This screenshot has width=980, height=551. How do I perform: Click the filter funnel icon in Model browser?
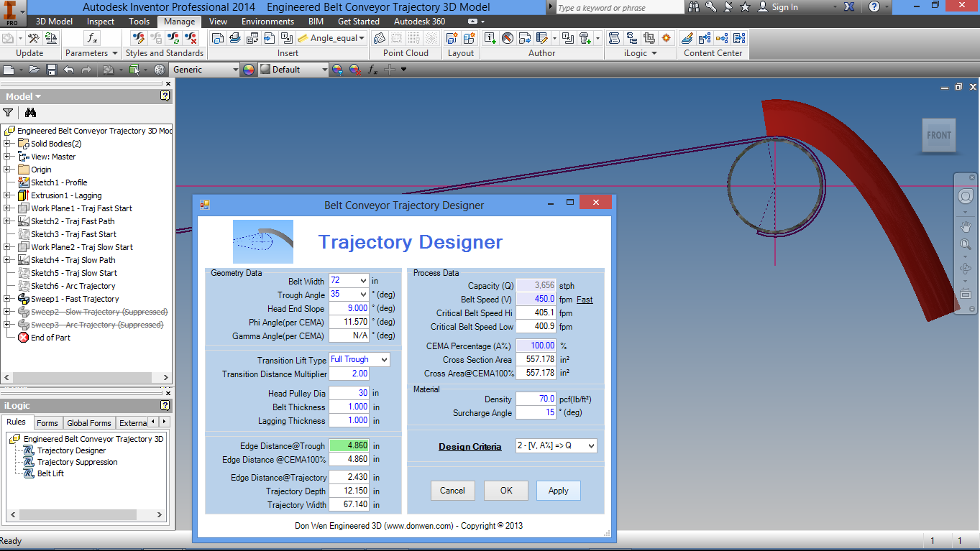(8, 113)
